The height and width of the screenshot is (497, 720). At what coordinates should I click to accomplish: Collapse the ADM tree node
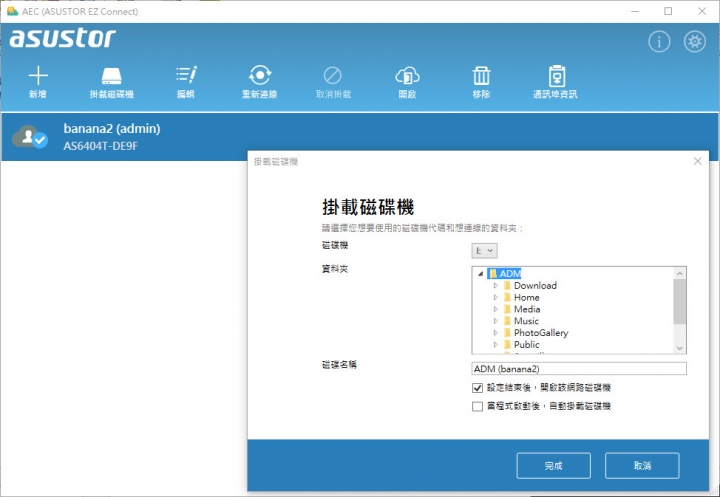pos(480,274)
